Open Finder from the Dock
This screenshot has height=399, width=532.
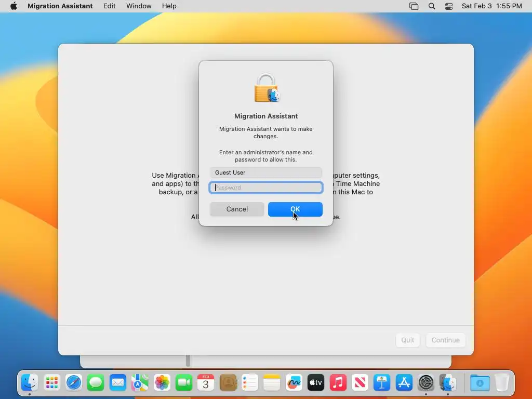coord(30,383)
